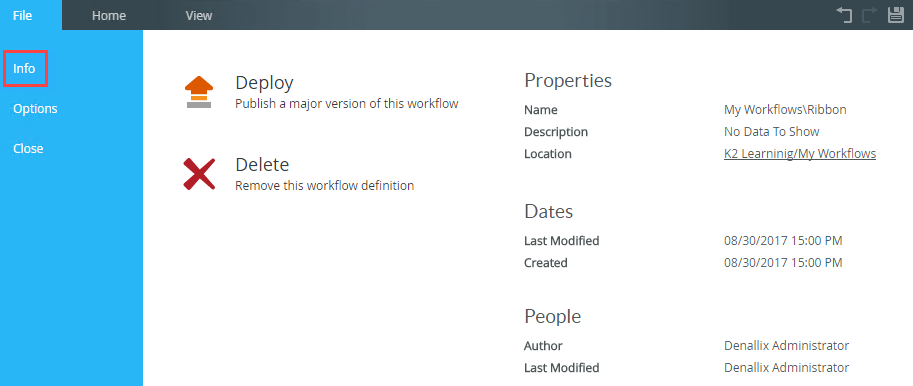Choose Close in the sidebar
The width and height of the screenshot is (913, 386).
pos(28,148)
